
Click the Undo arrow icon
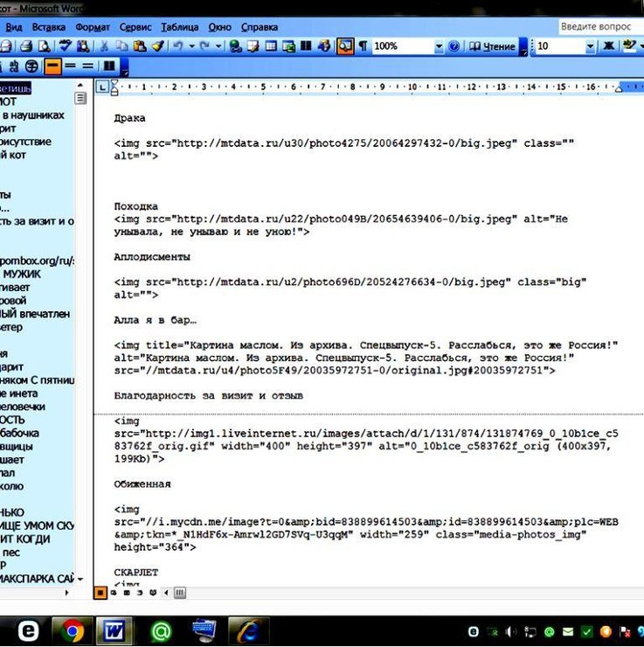tap(177, 46)
